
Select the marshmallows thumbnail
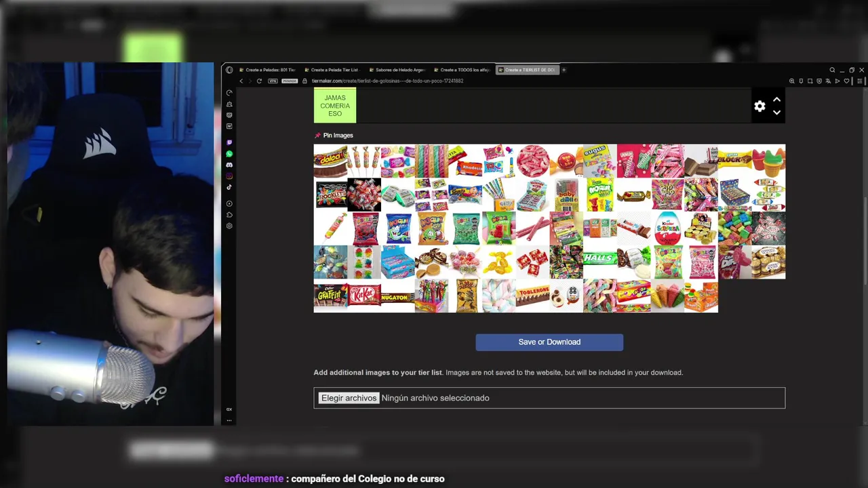pyautogui.click(x=498, y=296)
